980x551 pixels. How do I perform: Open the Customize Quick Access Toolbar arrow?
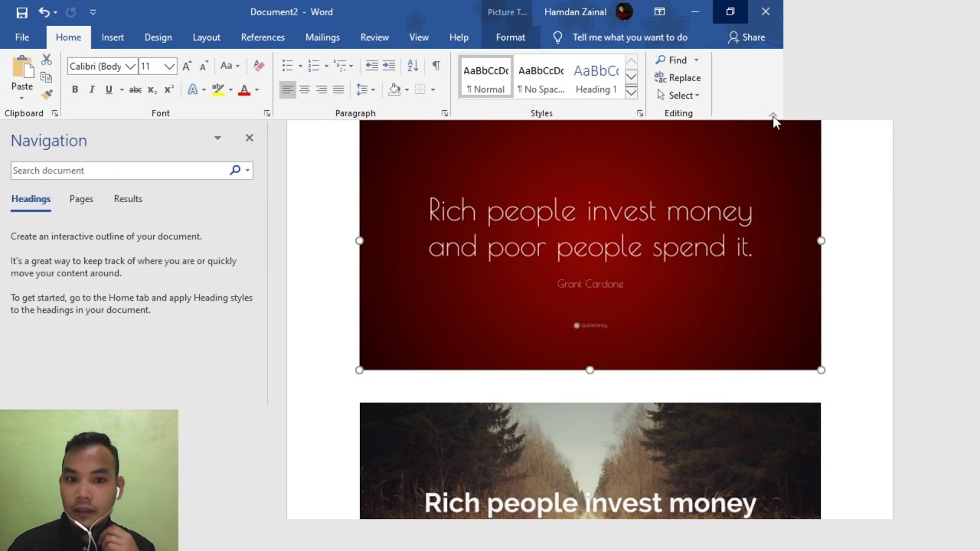click(x=93, y=12)
